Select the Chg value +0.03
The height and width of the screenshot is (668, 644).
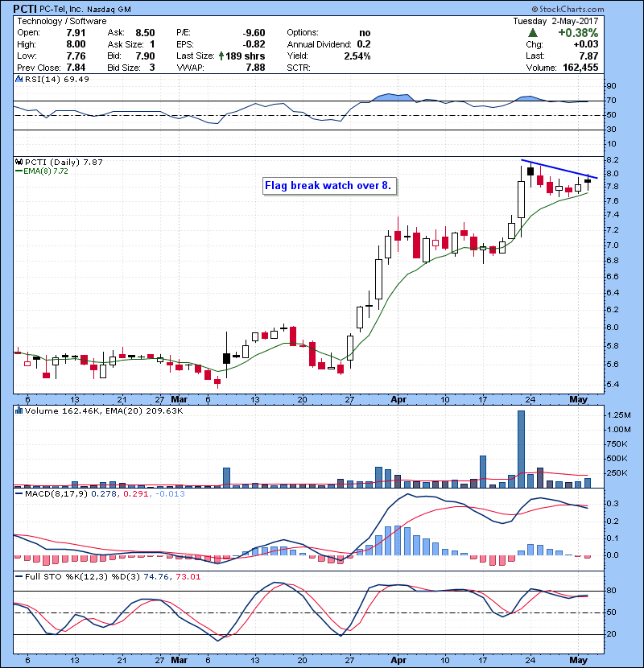(x=585, y=44)
